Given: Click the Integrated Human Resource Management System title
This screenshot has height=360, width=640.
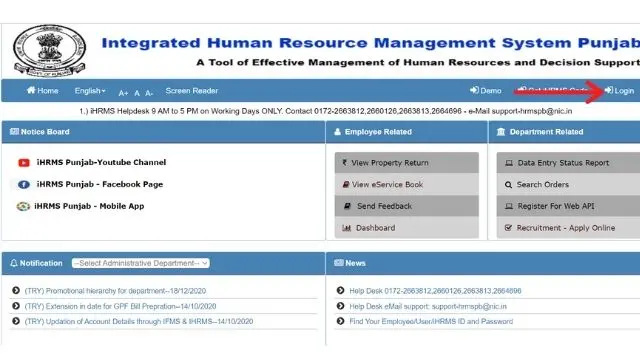Looking at the screenshot, I should tap(371, 43).
